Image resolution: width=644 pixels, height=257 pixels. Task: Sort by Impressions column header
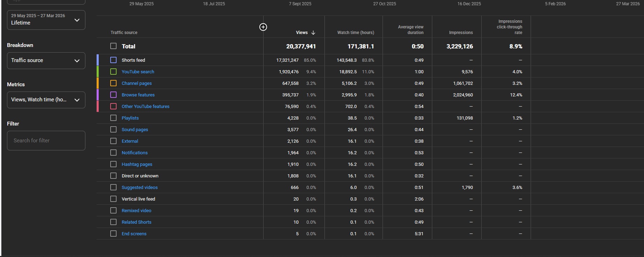[461, 33]
